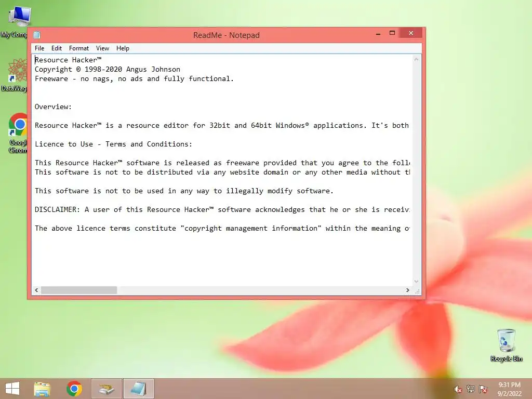Open the Format menu
Image resolution: width=532 pixels, height=399 pixels.
79,48
